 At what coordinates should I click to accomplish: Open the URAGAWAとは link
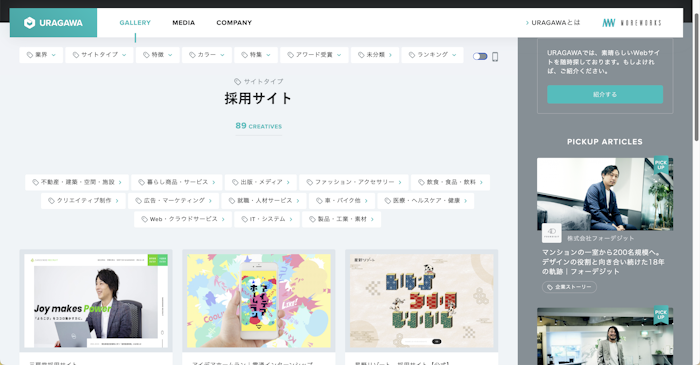tap(553, 23)
